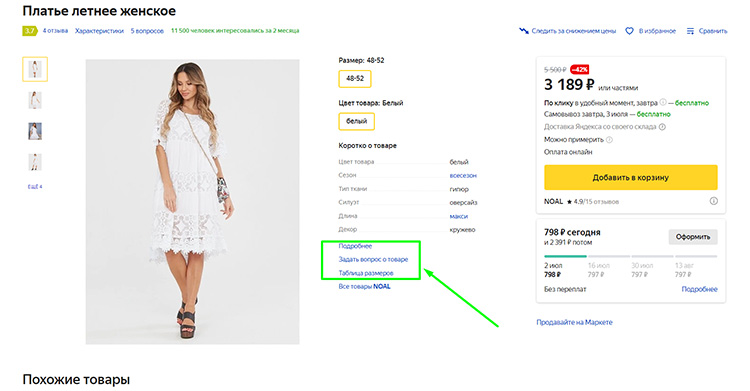The image size is (750, 391).
Task: Open the Таблица размеров link
Action: pyautogui.click(x=366, y=273)
